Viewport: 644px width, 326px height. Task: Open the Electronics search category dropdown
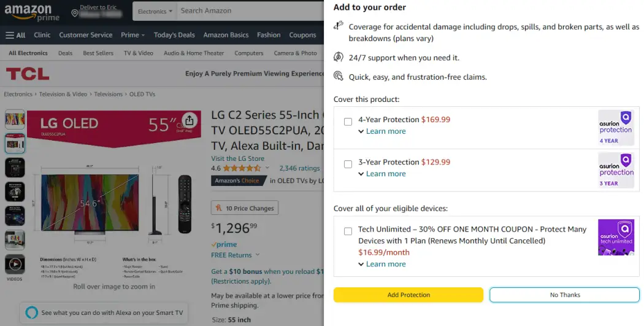click(x=155, y=11)
